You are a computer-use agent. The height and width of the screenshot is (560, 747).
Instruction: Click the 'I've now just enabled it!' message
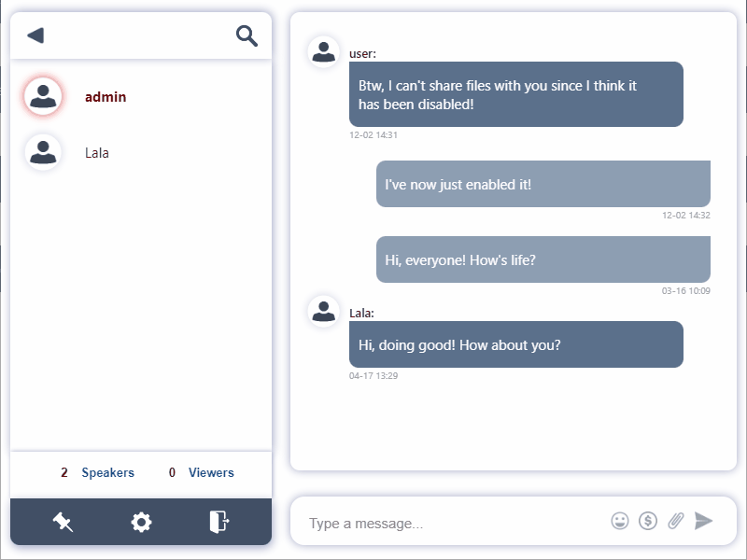[x=543, y=185]
